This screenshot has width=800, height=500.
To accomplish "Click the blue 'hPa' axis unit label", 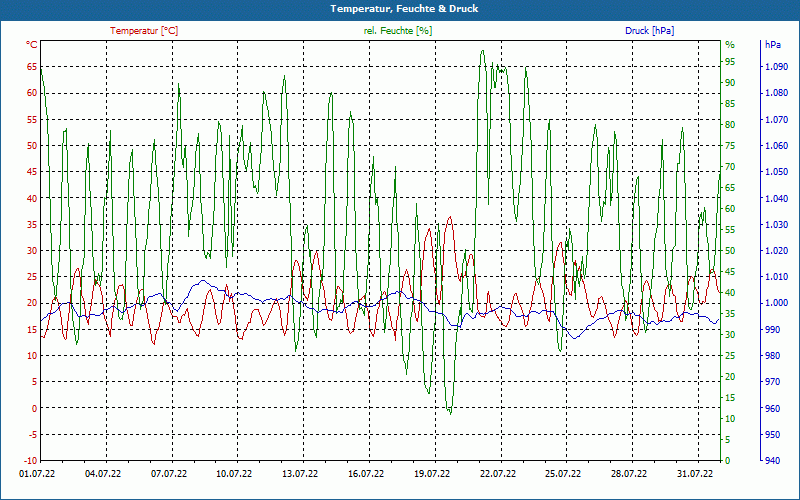I will (x=772, y=45).
